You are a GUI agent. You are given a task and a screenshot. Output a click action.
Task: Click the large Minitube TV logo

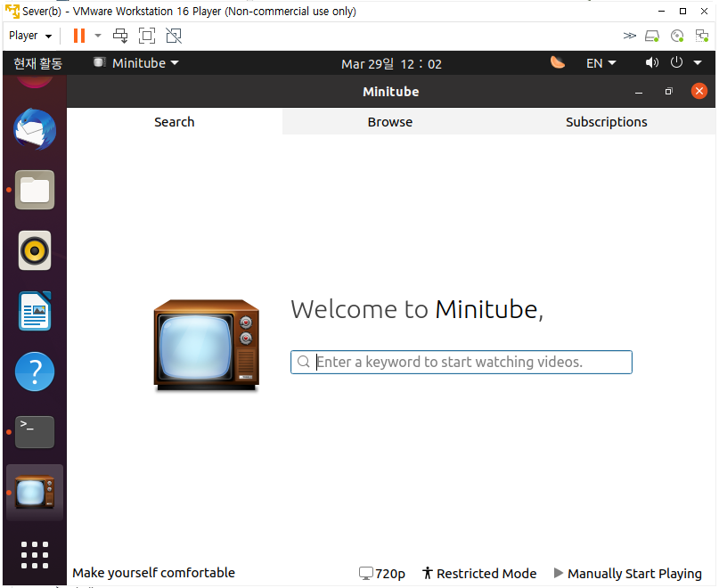207,345
